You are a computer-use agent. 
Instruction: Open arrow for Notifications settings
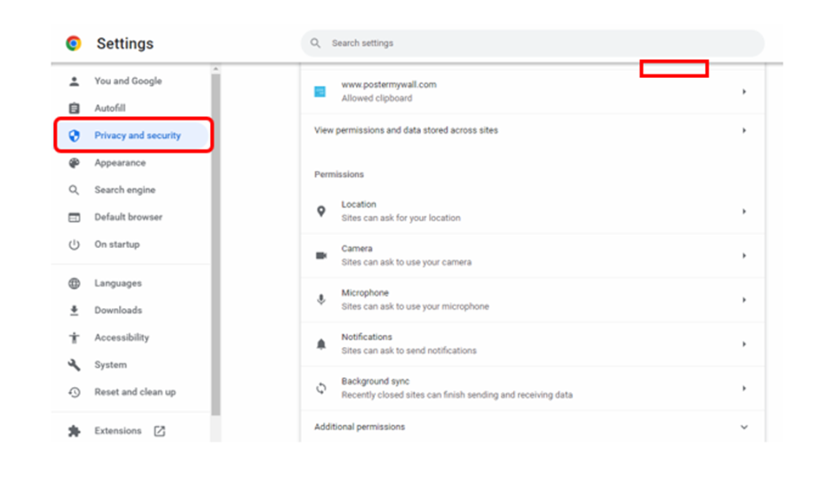pyautogui.click(x=744, y=344)
